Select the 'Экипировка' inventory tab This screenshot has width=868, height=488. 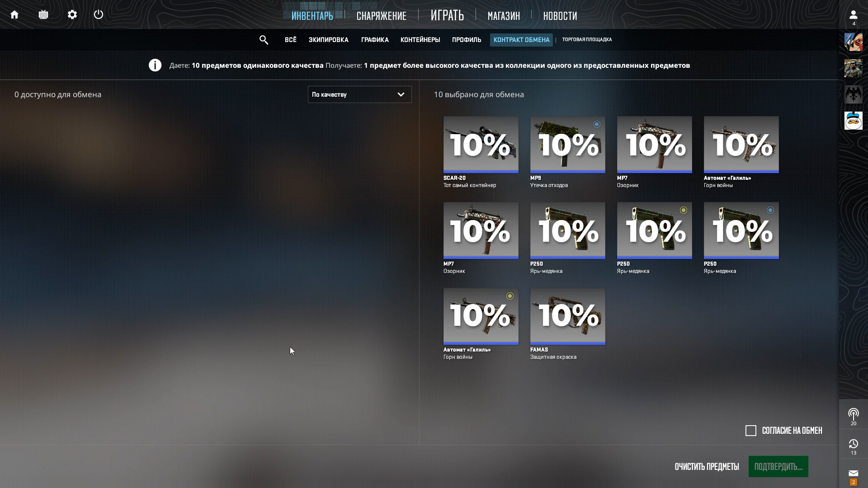tap(328, 40)
